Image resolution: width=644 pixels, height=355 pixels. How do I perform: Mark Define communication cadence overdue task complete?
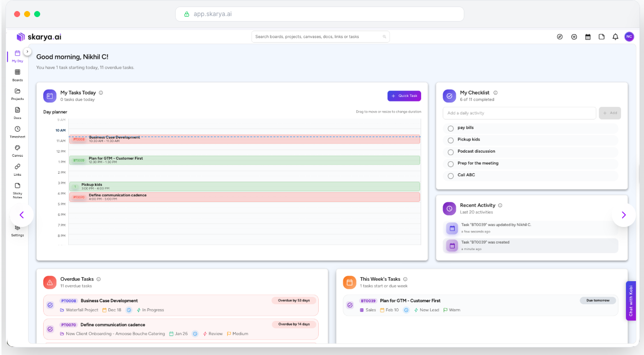(x=50, y=329)
